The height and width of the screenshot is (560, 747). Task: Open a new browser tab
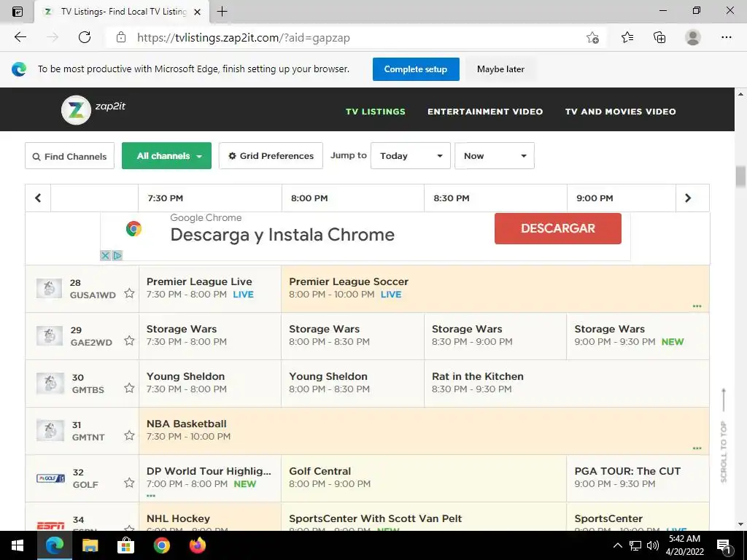point(222,12)
